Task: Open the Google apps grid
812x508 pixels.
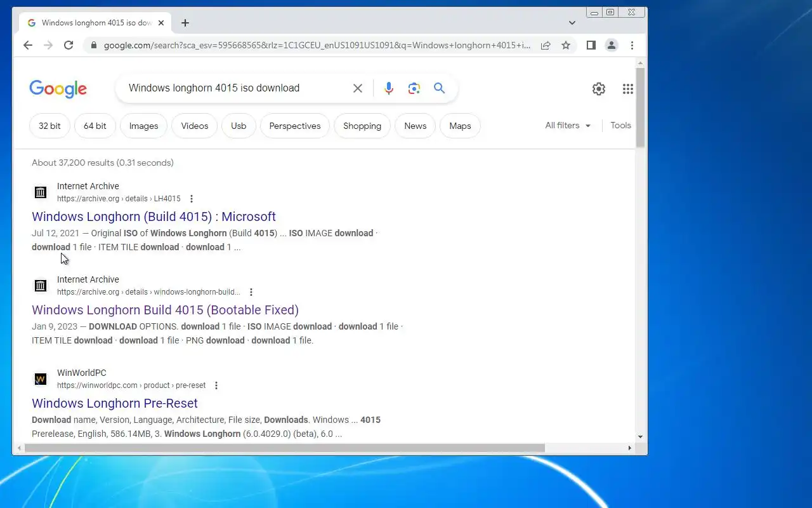Action: (x=628, y=89)
